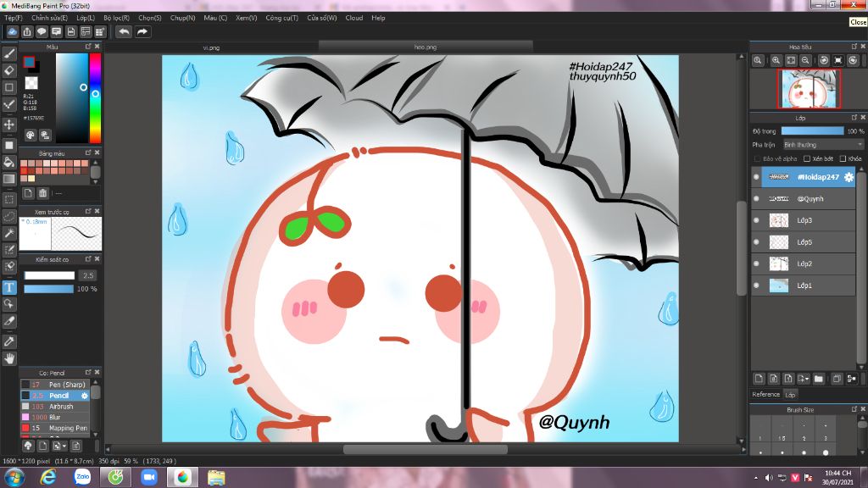The width and height of the screenshot is (868, 488).
Task: Open File Explorer from the taskbar
Action: 216,478
